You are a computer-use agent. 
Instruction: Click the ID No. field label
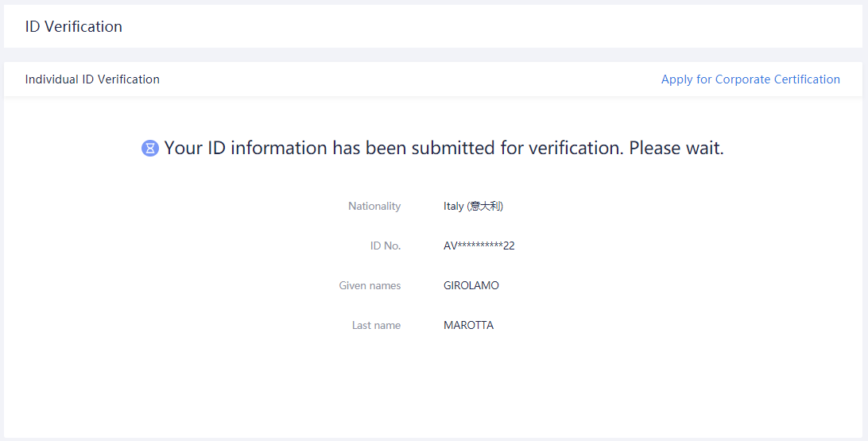(x=386, y=246)
